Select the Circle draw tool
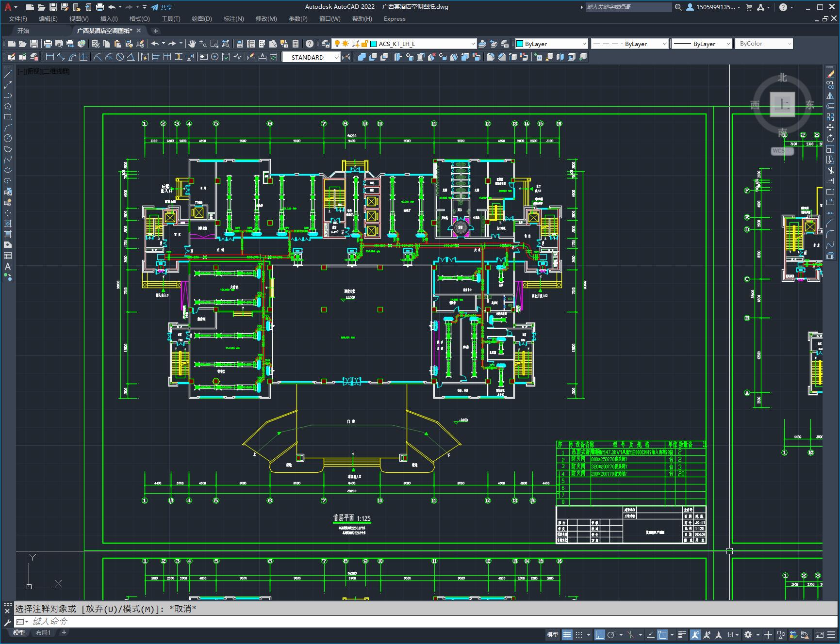Screen dimensions: 840x644 coord(8,138)
